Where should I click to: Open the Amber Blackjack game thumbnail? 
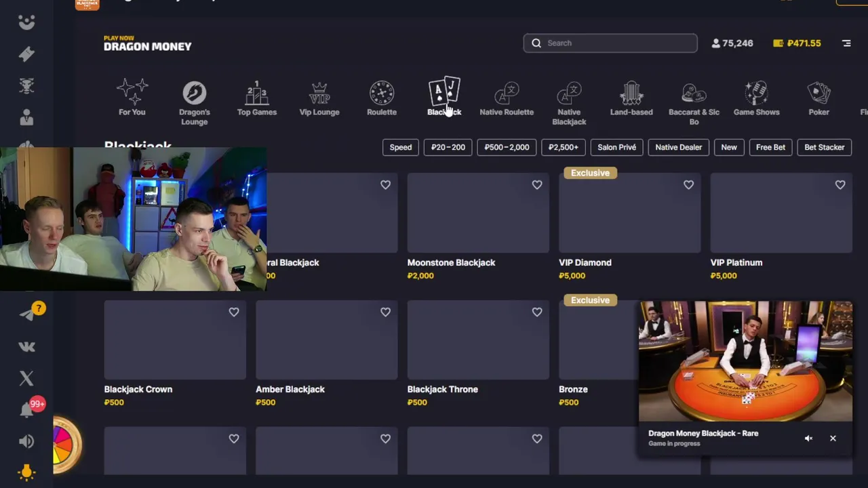[x=326, y=340]
